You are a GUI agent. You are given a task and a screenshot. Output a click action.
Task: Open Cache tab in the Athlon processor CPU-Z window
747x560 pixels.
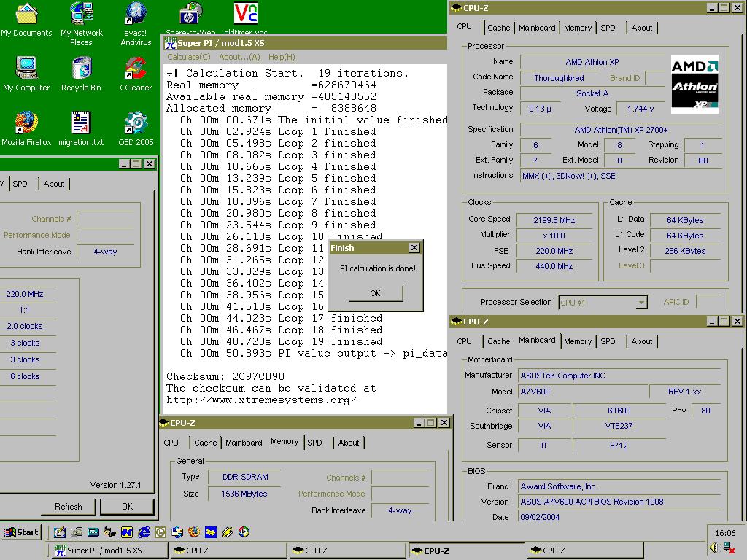pyautogui.click(x=499, y=28)
